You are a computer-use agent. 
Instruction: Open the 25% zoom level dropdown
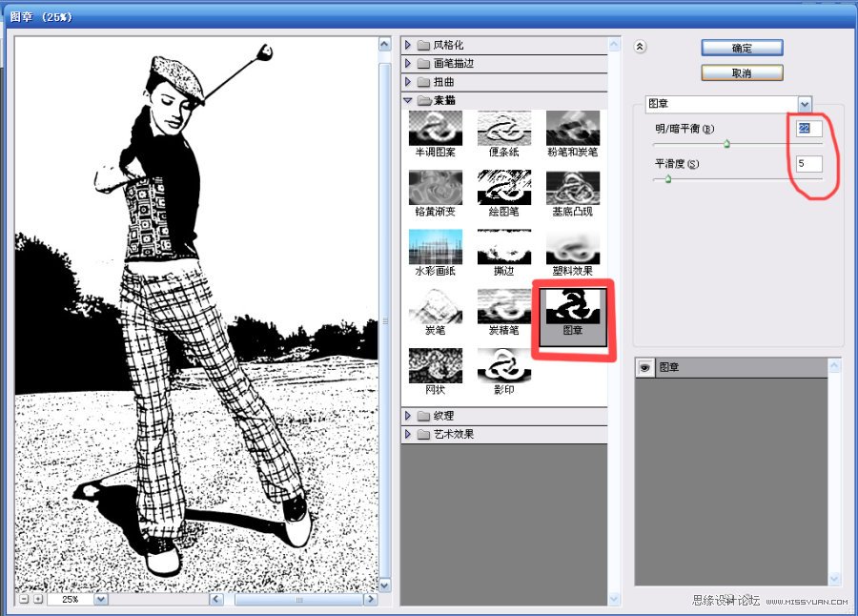(101, 600)
